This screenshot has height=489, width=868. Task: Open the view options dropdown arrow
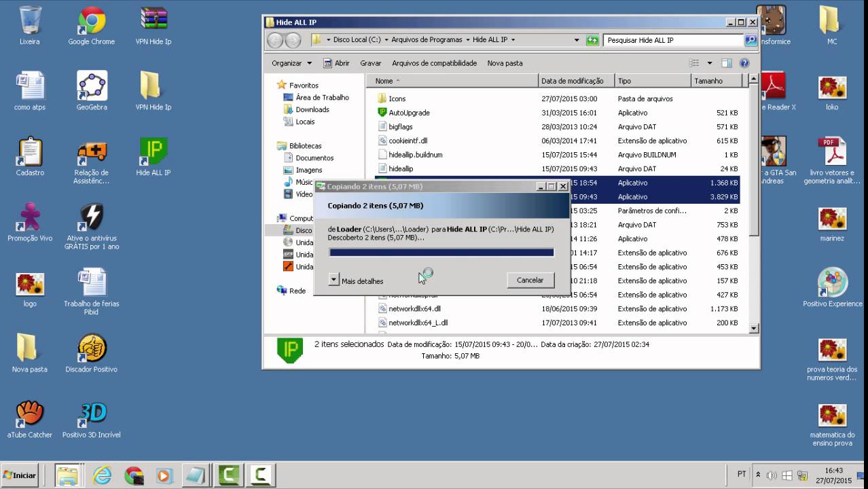[x=710, y=63]
